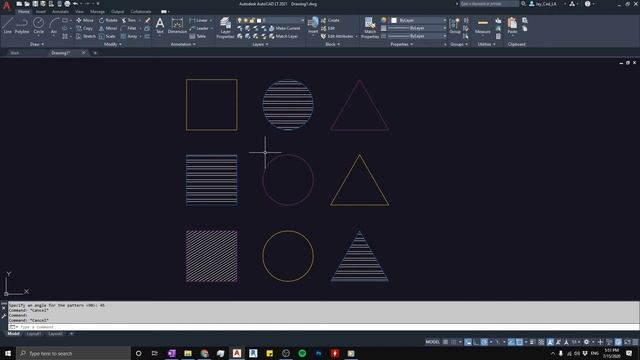
Task: Select the Dimension tool
Action: click(177, 25)
